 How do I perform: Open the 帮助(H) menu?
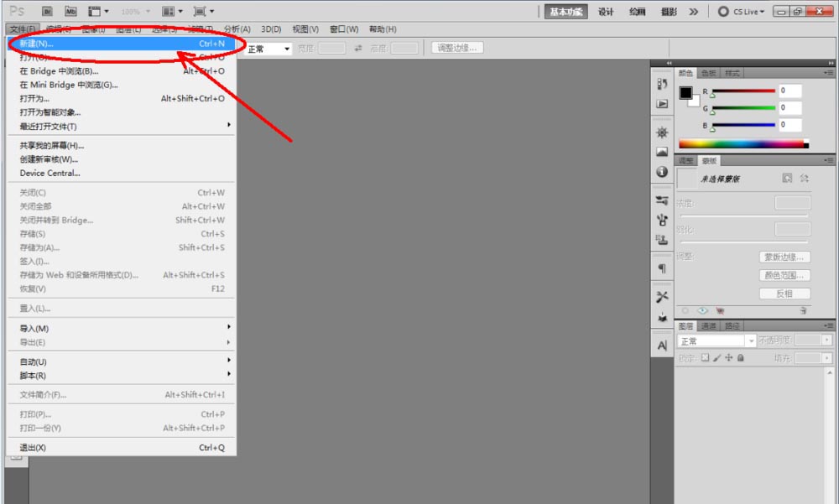(x=383, y=29)
